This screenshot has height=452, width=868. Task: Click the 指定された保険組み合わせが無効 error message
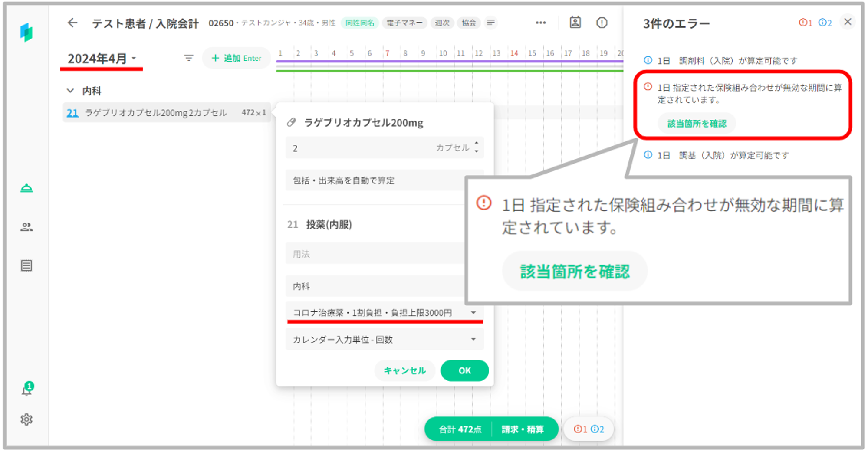[x=750, y=94]
